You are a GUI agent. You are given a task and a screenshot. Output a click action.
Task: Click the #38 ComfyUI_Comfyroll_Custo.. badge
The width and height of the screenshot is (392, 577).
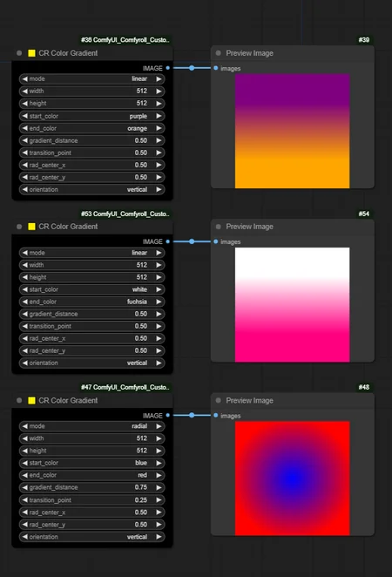coord(125,40)
